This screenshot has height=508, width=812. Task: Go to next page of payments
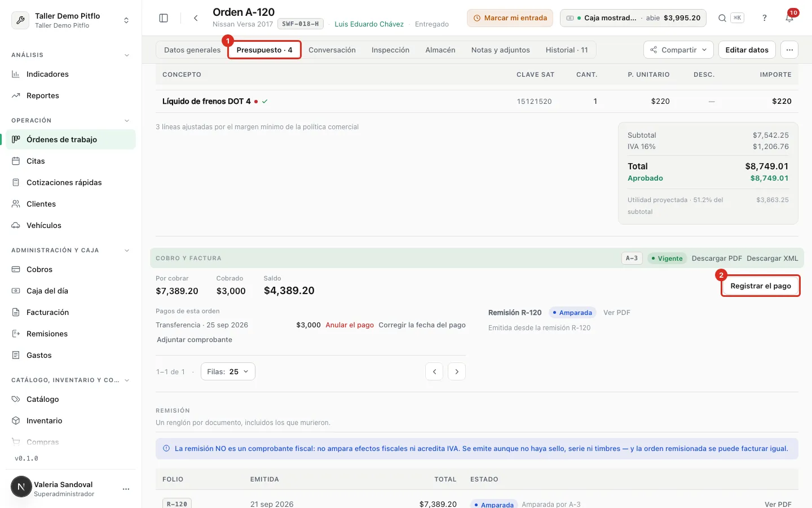pyautogui.click(x=457, y=371)
